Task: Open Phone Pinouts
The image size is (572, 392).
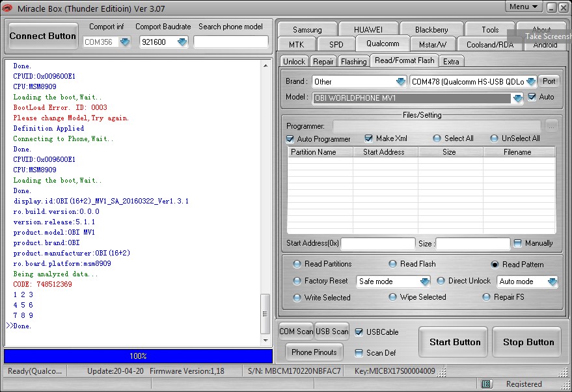Action: [314, 352]
